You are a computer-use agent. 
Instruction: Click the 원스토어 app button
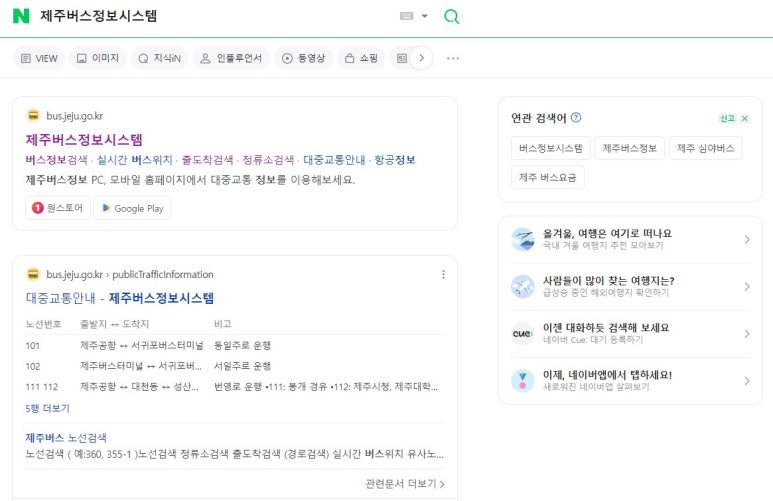point(58,208)
